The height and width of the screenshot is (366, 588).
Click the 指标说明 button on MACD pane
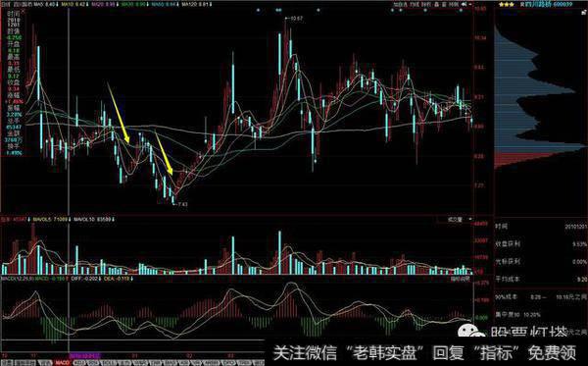click(461, 279)
